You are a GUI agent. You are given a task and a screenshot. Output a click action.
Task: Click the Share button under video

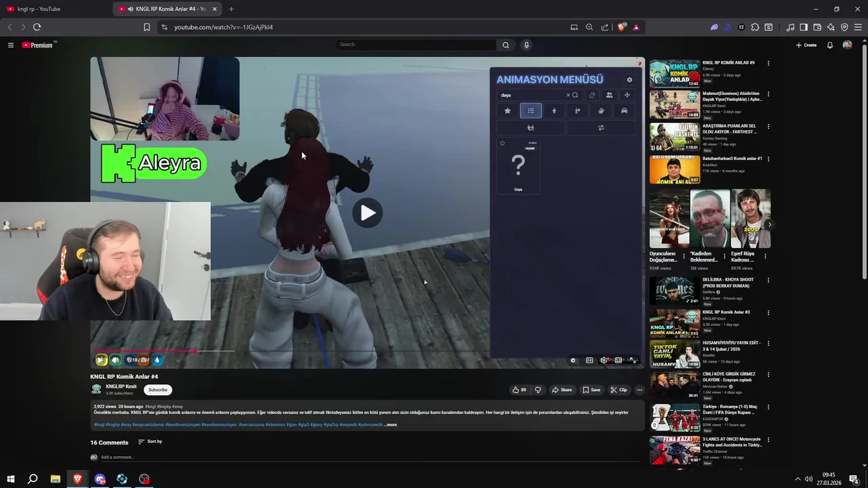562,390
